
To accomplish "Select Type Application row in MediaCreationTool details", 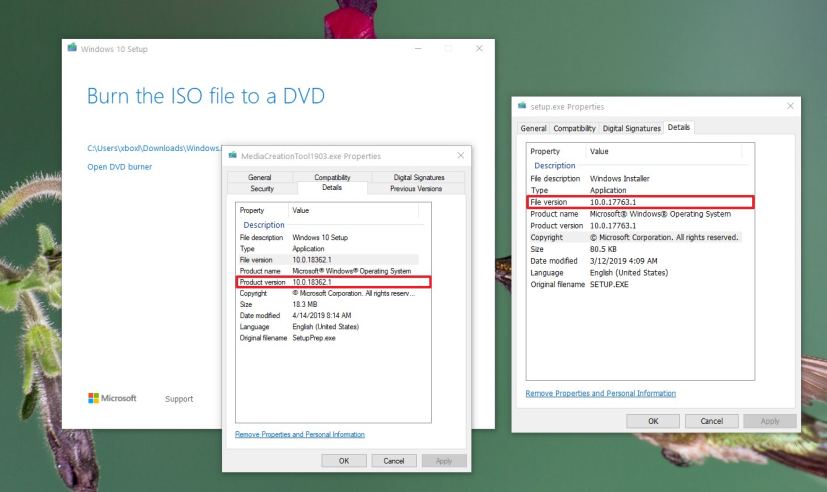I will point(328,248).
